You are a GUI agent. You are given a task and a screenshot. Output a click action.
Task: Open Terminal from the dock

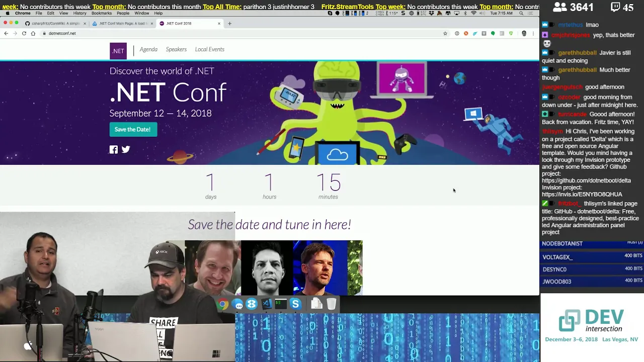point(281,304)
